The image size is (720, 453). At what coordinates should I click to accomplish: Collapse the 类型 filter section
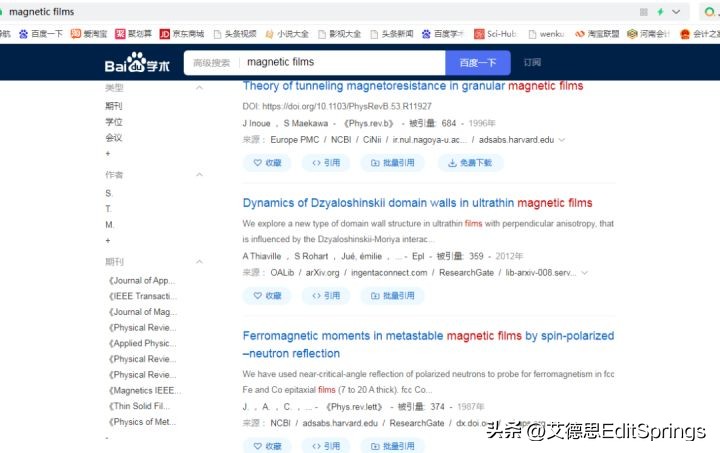coord(199,87)
